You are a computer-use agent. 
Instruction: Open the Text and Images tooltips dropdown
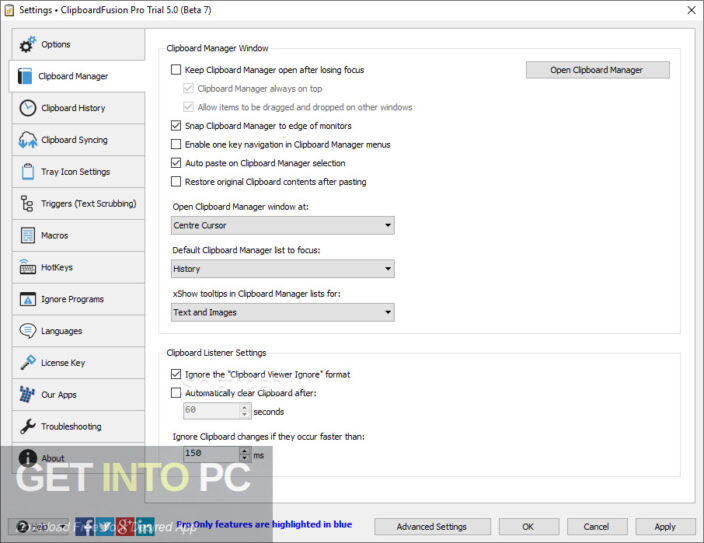coord(282,312)
